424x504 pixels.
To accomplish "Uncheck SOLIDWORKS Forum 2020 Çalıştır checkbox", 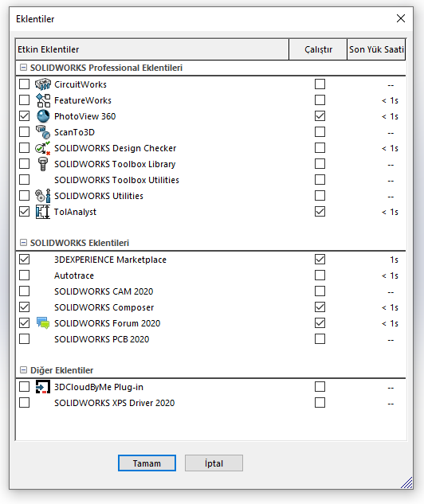I will click(x=320, y=323).
